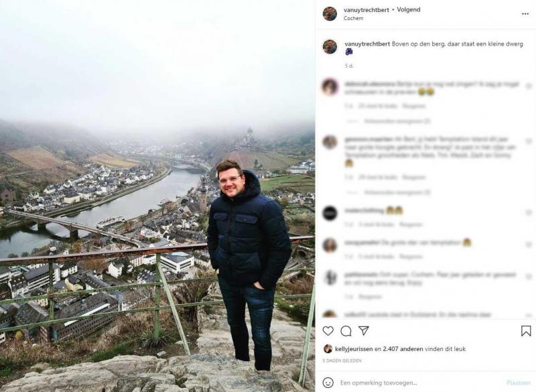View the 2.407 anderen likes list
The height and width of the screenshot is (392, 536).
point(403,349)
